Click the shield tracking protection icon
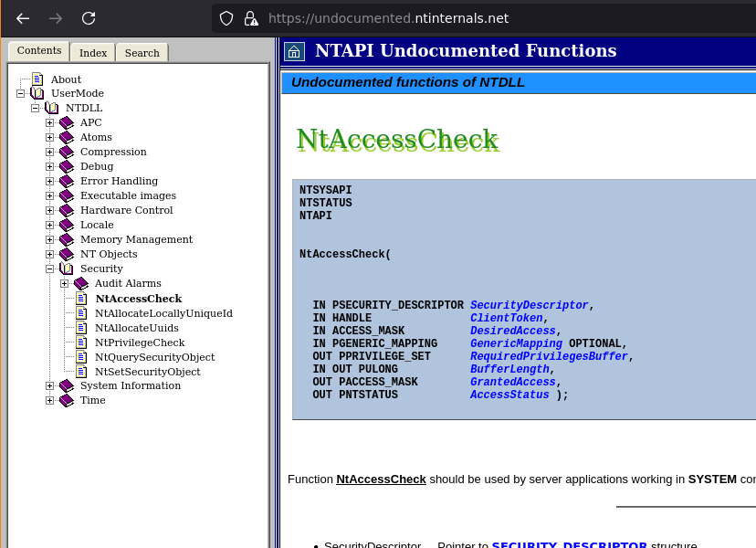Screen dimensions: 756x548 pos(226,18)
